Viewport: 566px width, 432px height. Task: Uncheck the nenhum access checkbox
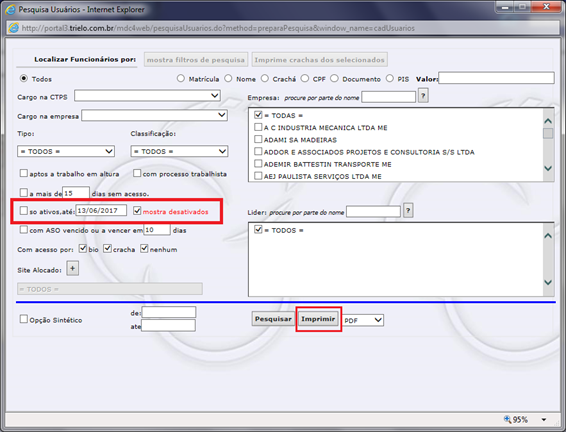pos(144,248)
